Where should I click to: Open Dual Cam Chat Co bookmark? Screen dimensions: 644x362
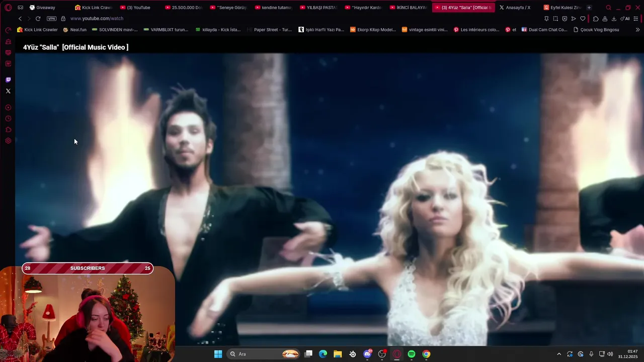coord(544,30)
